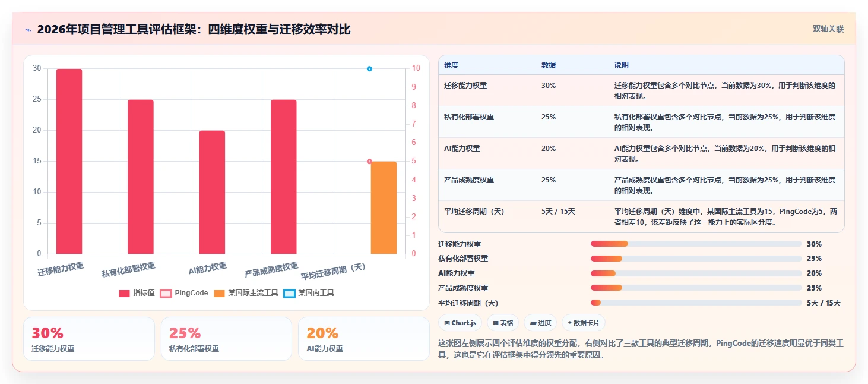
Task: Click the 20% AI能力权重 data card
Action: 363,339
